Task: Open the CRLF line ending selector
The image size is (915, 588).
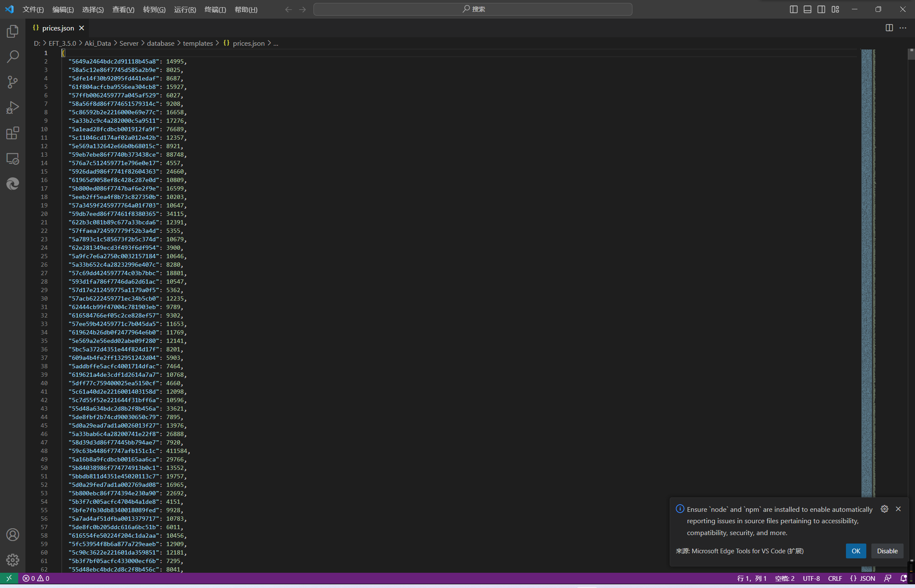Action: [835, 578]
